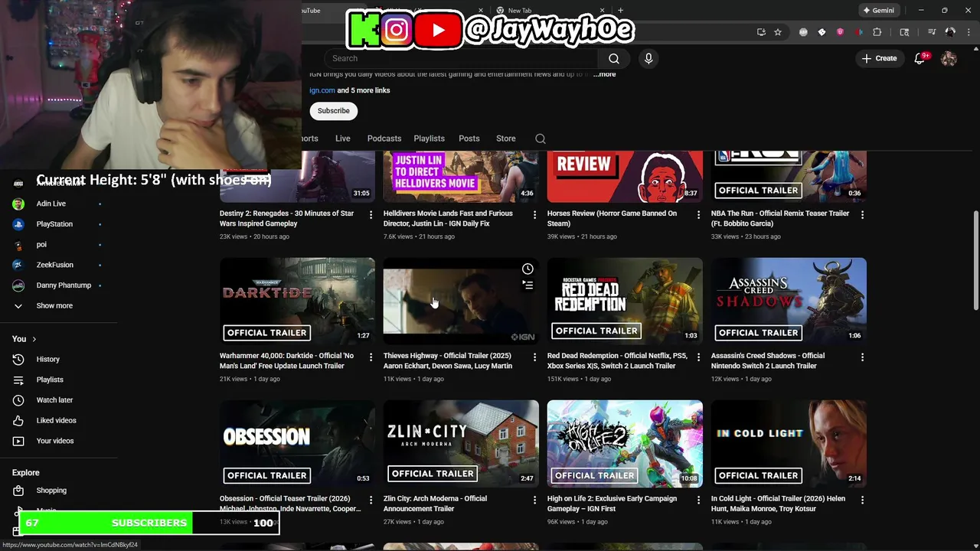
Task: Open ZeekFusion subscription channel
Action: coord(54,265)
